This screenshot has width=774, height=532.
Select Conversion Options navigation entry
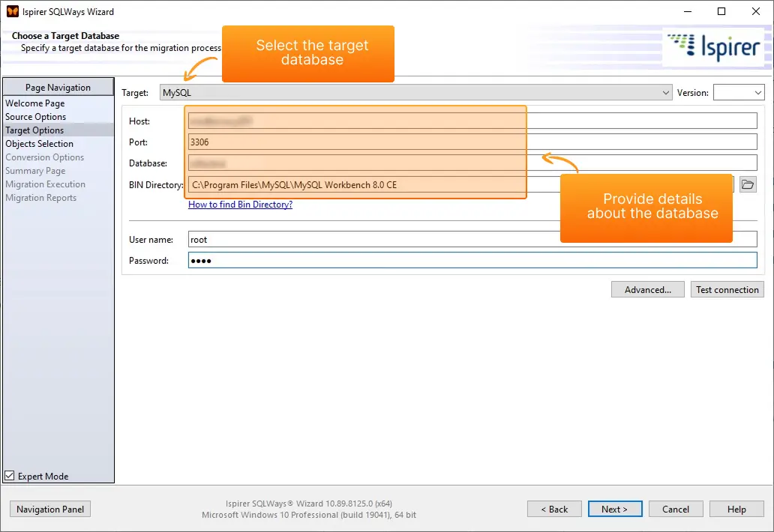point(44,157)
